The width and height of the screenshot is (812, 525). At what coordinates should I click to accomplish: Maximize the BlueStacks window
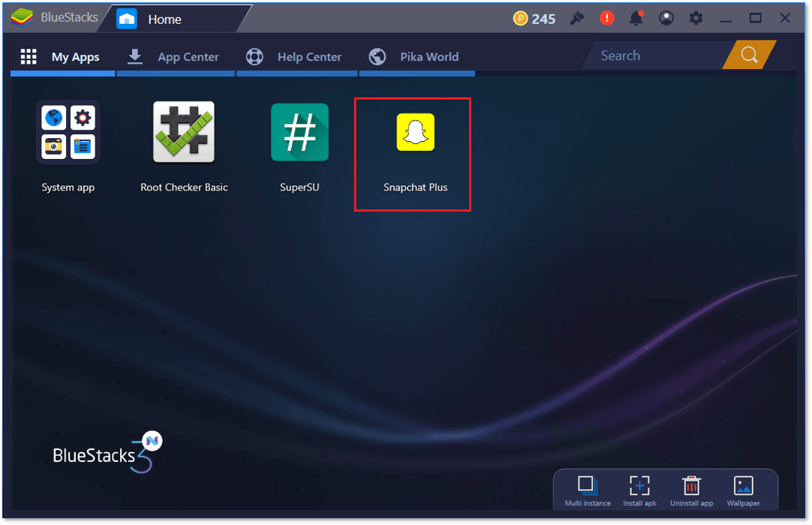click(756, 18)
